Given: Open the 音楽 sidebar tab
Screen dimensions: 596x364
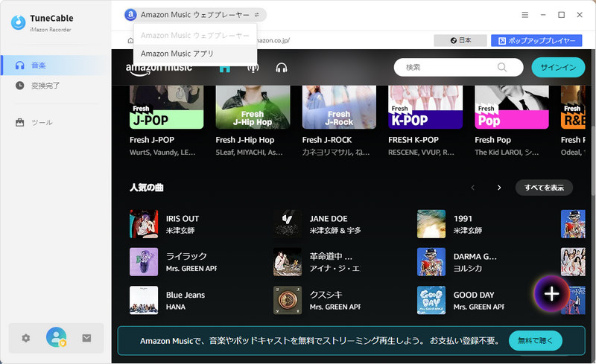Looking at the screenshot, I should pos(55,66).
